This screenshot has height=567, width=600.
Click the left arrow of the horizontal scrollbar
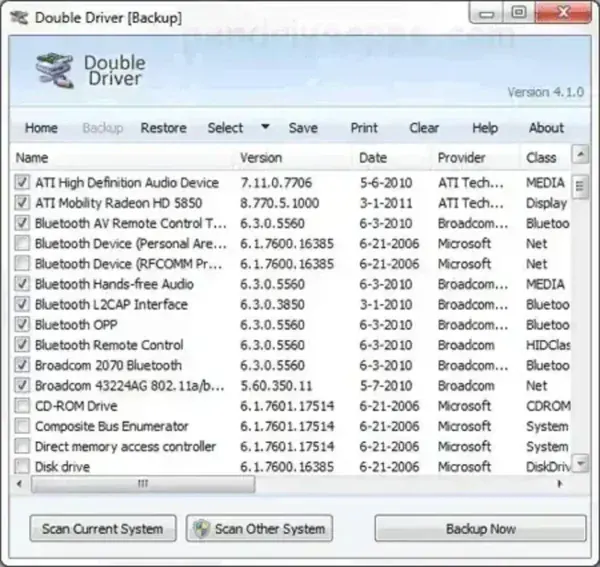(x=20, y=484)
